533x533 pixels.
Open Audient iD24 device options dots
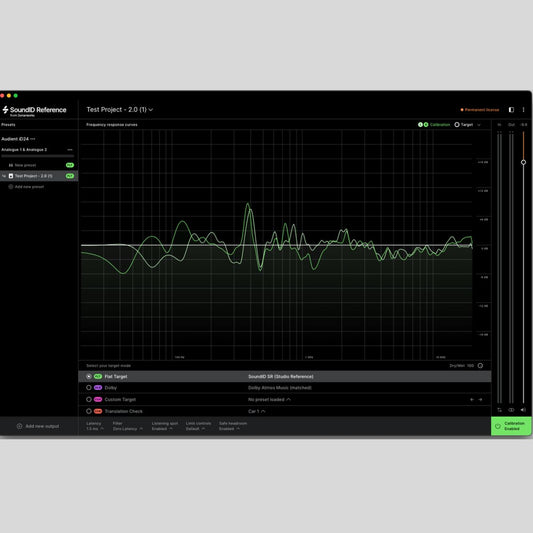point(33,139)
